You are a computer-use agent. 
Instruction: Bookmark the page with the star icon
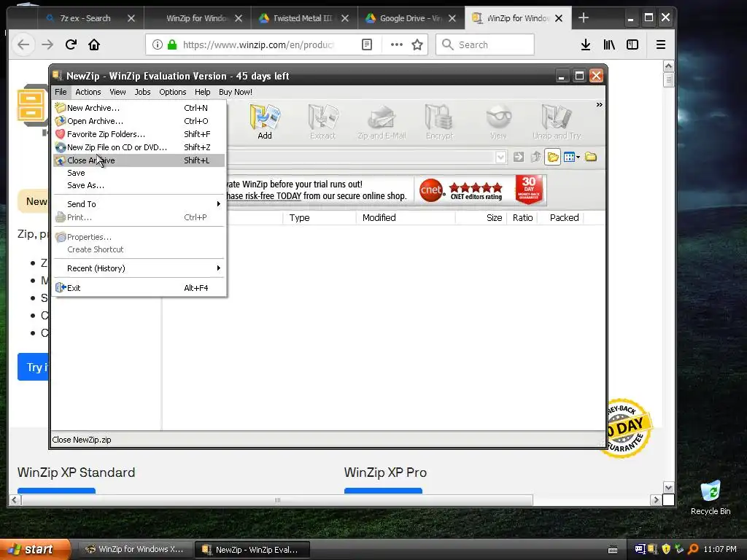point(417,44)
